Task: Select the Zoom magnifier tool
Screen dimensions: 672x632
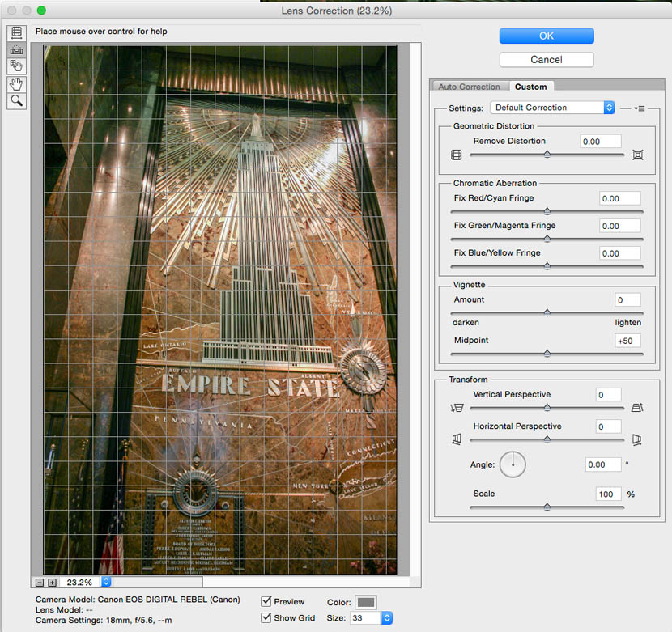Action: pyautogui.click(x=16, y=100)
